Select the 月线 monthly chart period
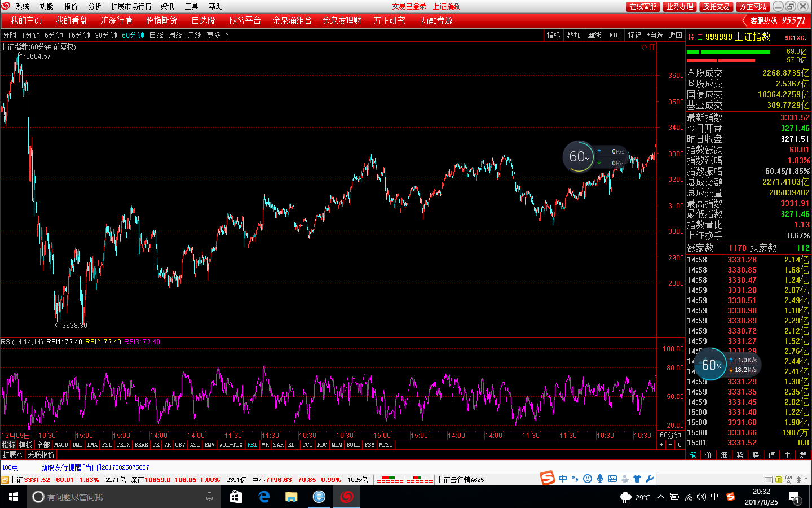 (x=195, y=35)
